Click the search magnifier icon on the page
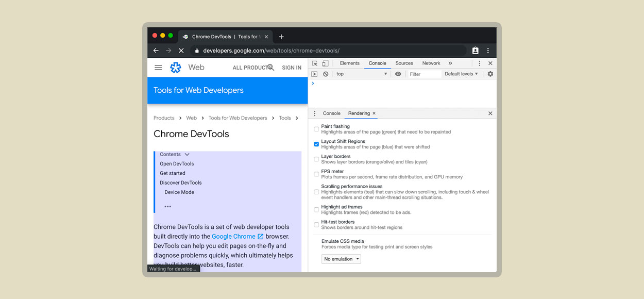The image size is (644, 299). click(x=270, y=68)
